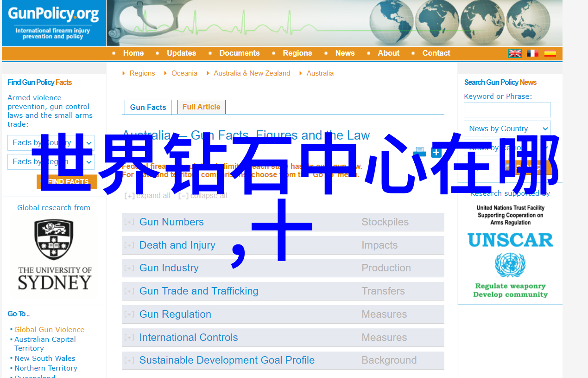The height and width of the screenshot is (378, 588).
Task: Open the University of Sydney logo
Action: tap(55, 255)
